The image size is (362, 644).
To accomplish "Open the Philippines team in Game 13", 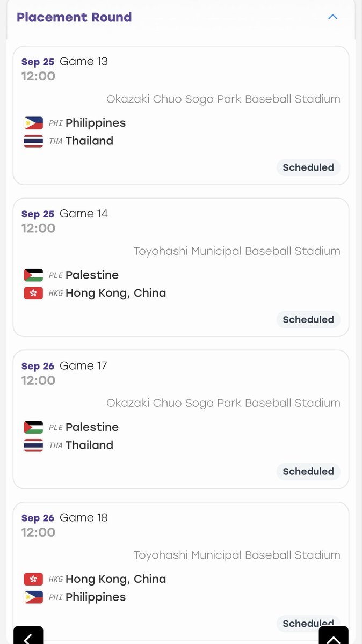I will click(96, 123).
